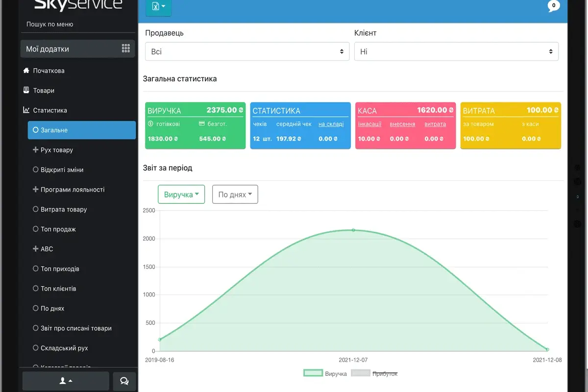Open the Продавець dropdown
The image size is (588, 392).
point(247,51)
